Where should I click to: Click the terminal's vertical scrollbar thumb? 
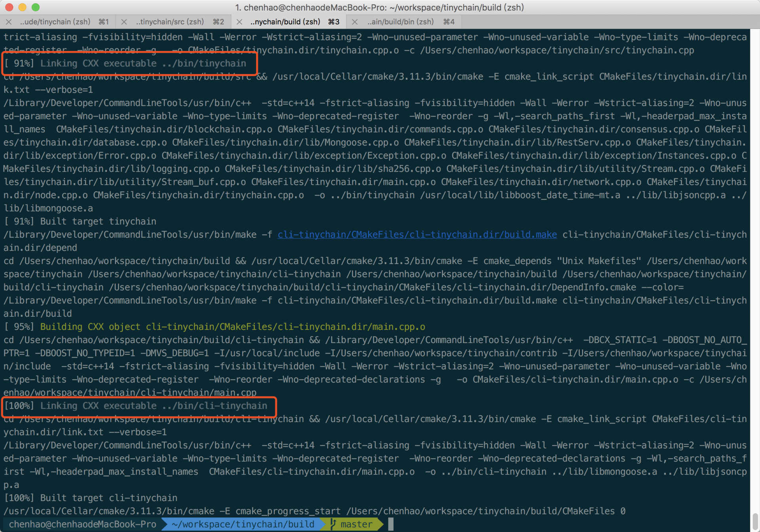pos(755,521)
